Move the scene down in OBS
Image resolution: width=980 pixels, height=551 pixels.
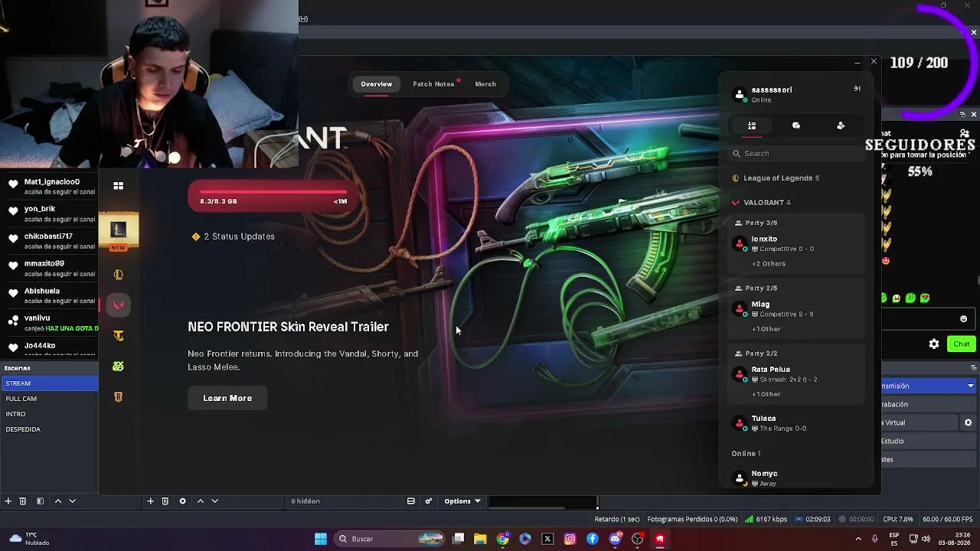(72, 501)
